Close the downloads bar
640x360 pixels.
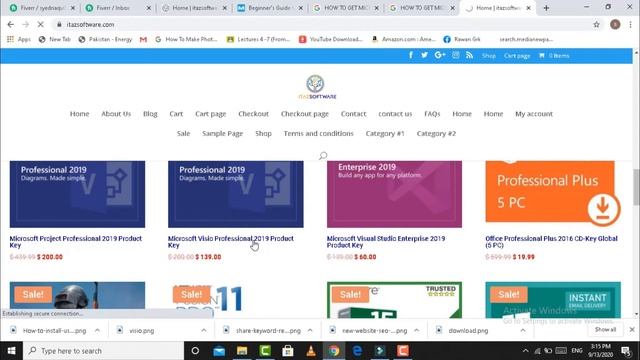pos(632,329)
